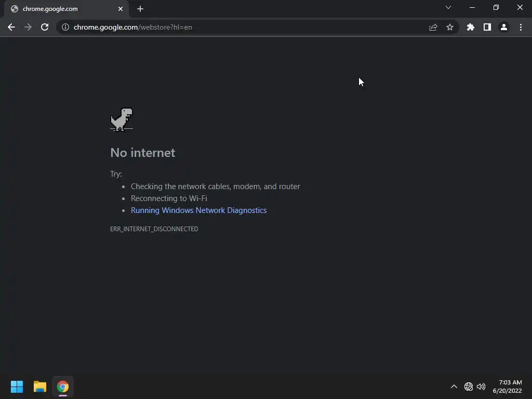Reload the current page
This screenshot has width=532, height=399.
45,27
